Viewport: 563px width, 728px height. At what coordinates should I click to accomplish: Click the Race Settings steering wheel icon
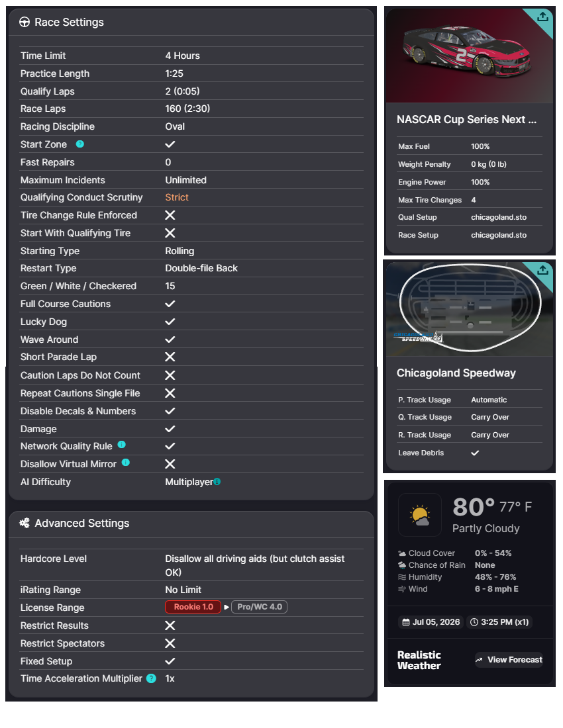pos(25,23)
